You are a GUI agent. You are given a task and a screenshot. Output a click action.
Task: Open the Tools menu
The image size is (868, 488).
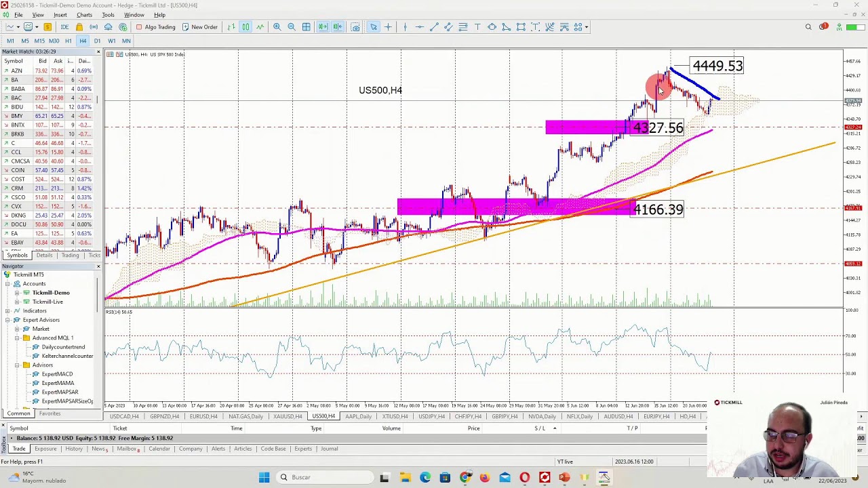coord(108,15)
